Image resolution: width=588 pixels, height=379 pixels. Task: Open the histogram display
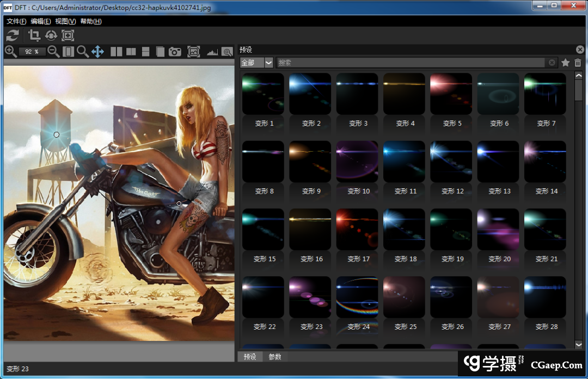(x=212, y=52)
